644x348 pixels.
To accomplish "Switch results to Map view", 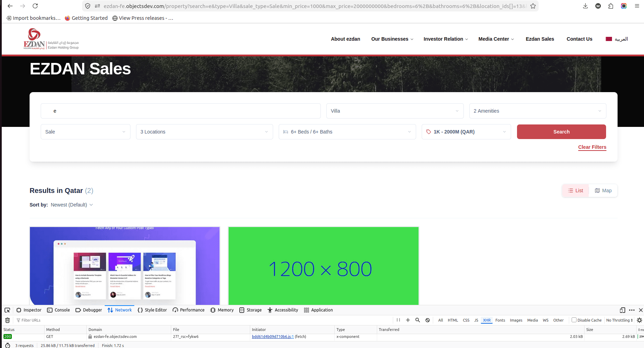I will [603, 191].
